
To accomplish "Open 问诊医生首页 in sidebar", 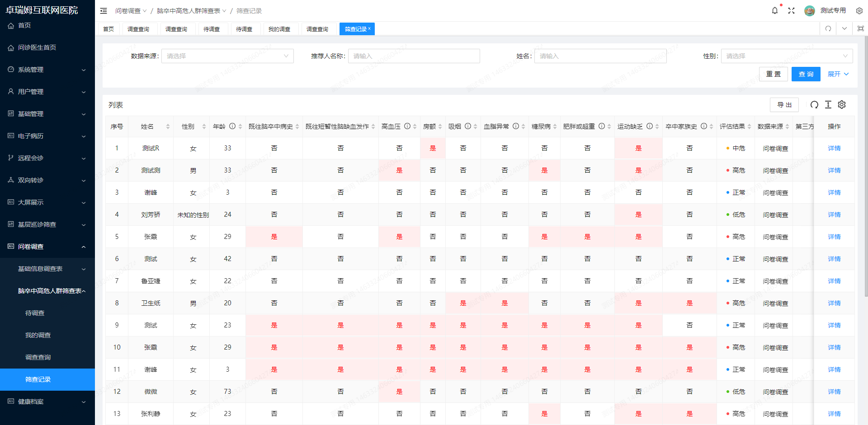I will 47,47.
